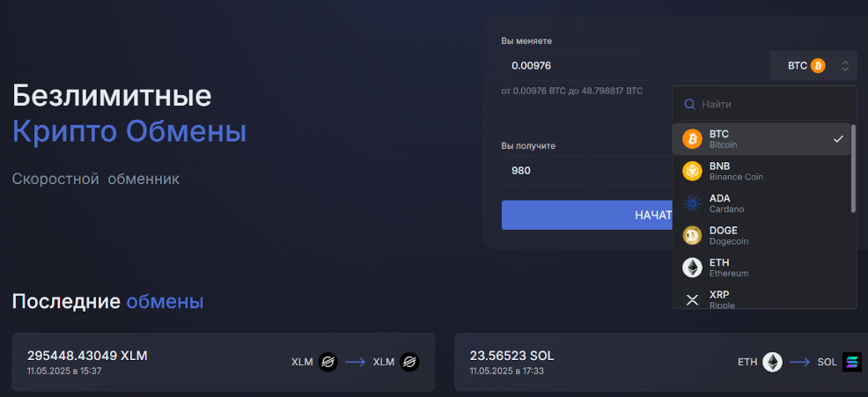Click the currency list vertical scrollbar
This screenshot has width=868, height=397.
point(853,168)
